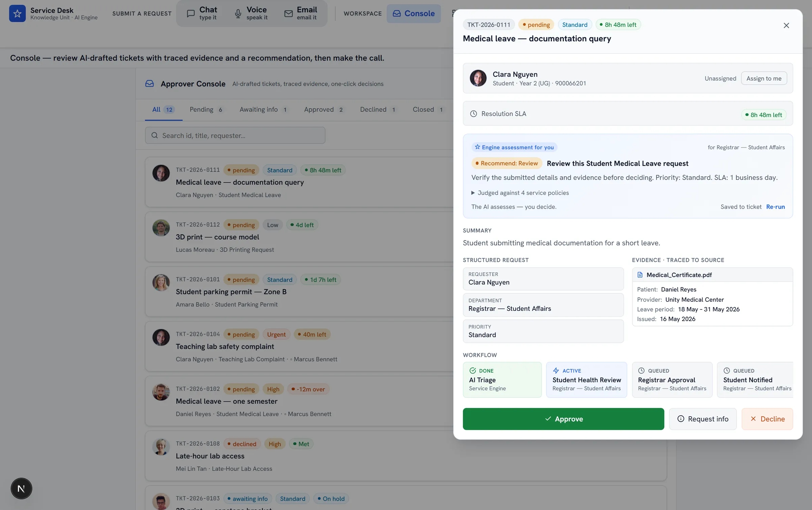Focus the Search id, title, requester field

click(235, 135)
